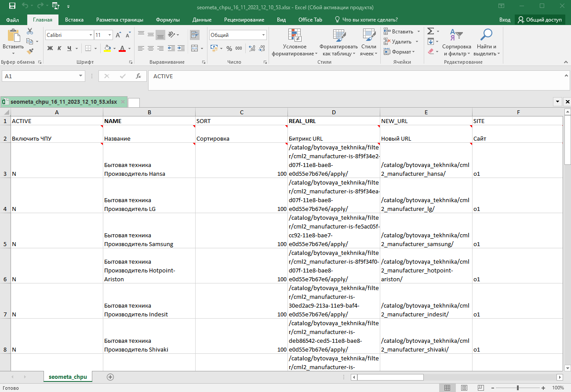This screenshot has width=571, height=392.
Task: Switch to the Формулы tab
Action: click(168, 20)
